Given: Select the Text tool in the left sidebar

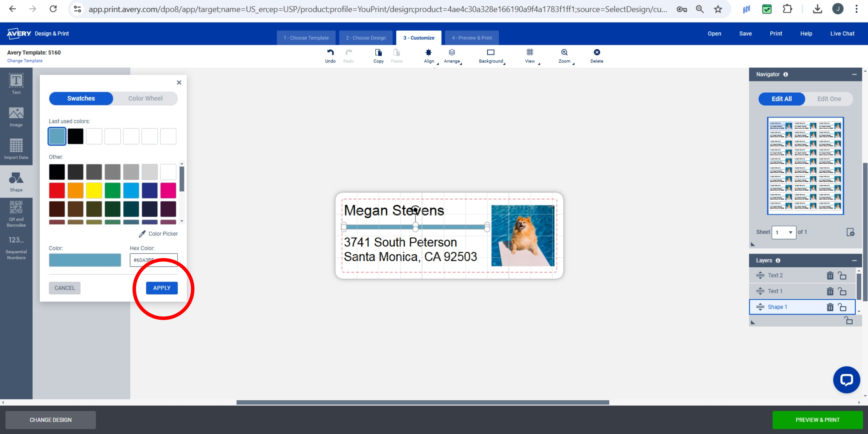Looking at the screenshot, I should (x=16, y=84).
